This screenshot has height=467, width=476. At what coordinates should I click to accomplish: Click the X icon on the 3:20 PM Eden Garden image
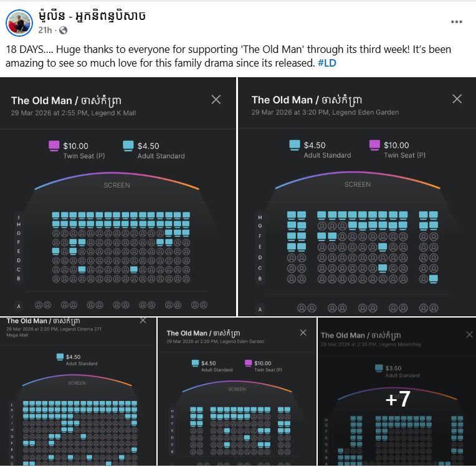(x=457, y=99)
